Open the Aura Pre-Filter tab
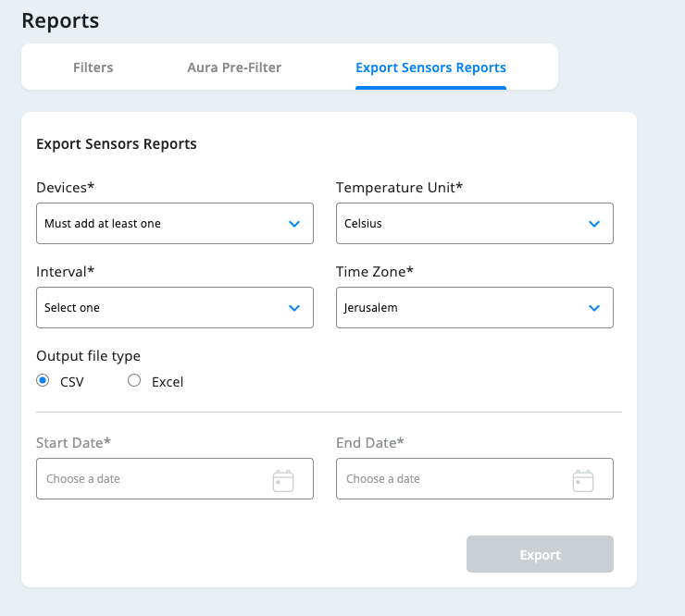685x616 pixels. (x=234, y=68)
